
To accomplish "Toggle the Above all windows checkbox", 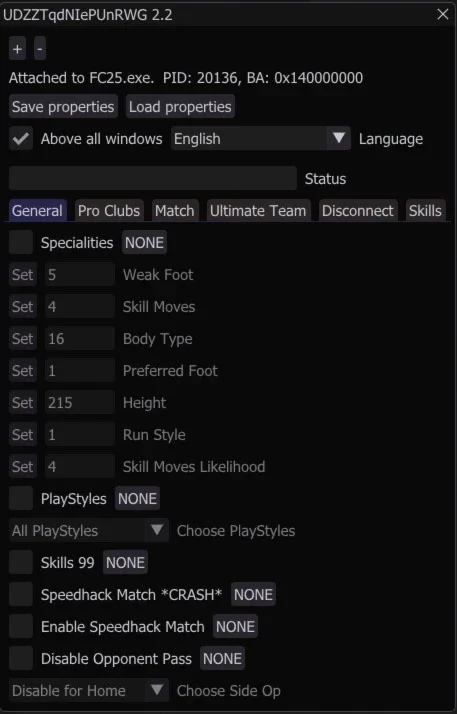I will 21,138.
